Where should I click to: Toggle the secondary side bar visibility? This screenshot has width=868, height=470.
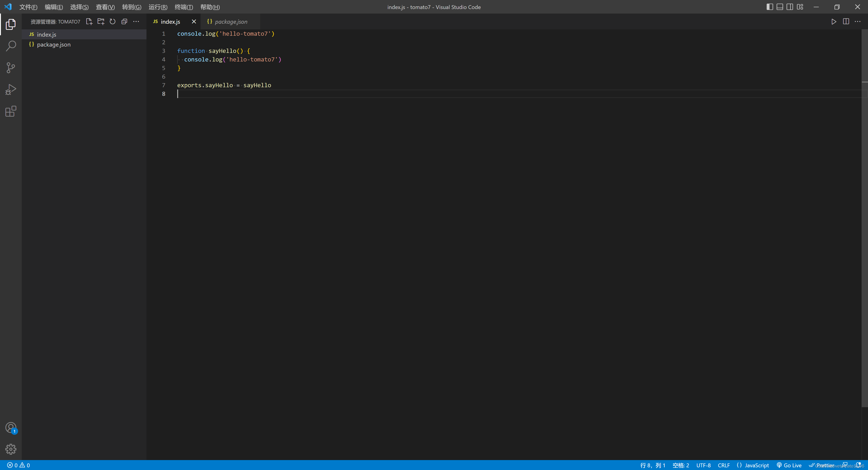(x=790, y=7)
